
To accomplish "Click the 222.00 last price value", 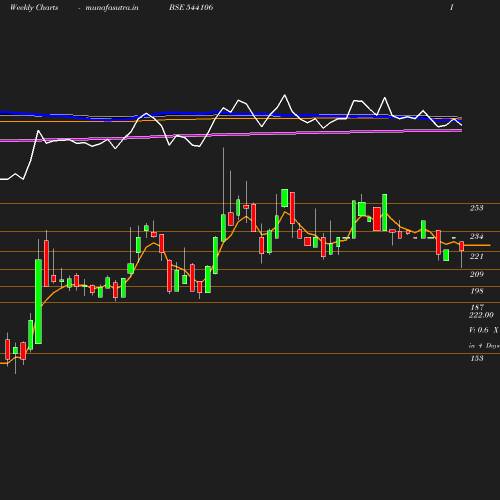I will pyautogui.click(x=481, y=315).
